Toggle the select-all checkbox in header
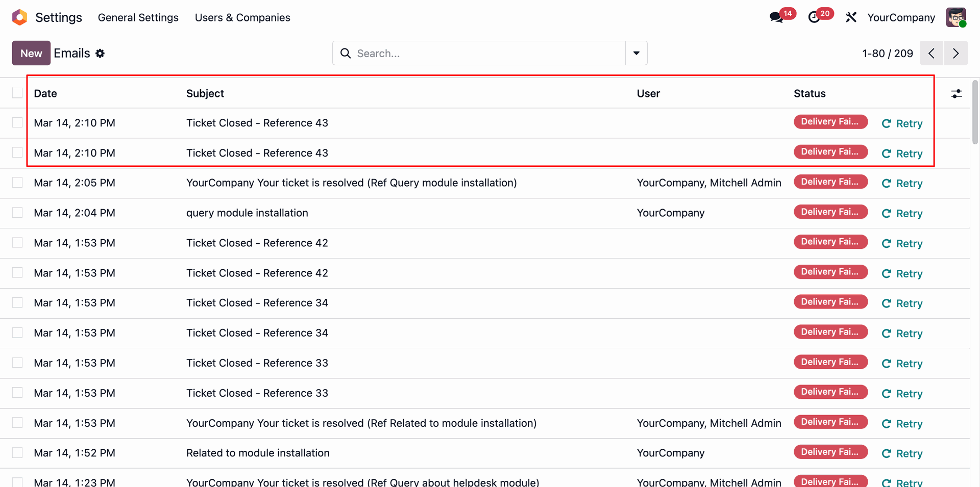Screen dimensions: 980x487 17,93
